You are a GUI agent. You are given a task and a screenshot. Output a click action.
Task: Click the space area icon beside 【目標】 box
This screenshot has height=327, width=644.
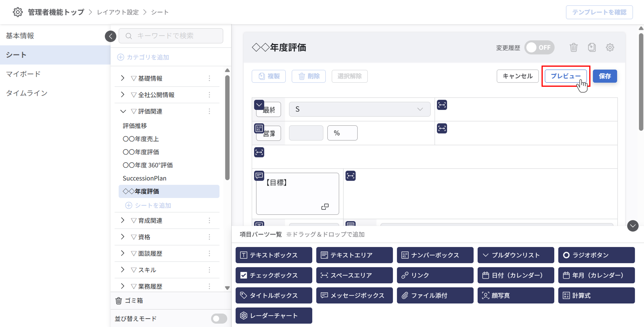350,176
